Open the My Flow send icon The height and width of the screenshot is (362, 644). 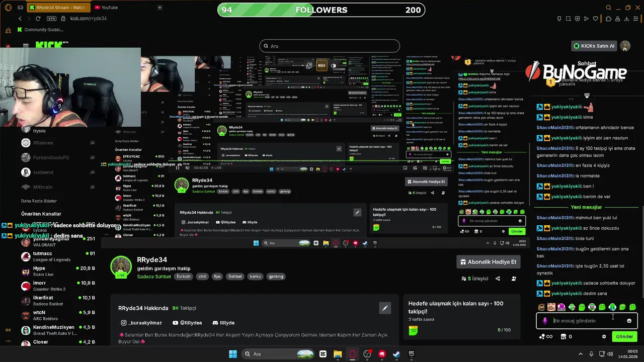[x=586, y=19]
